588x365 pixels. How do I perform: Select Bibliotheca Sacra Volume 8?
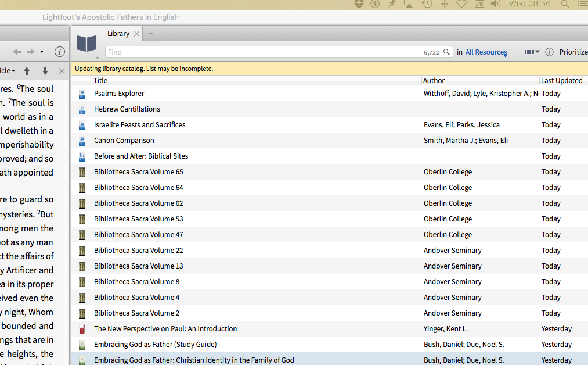point(136,282)
